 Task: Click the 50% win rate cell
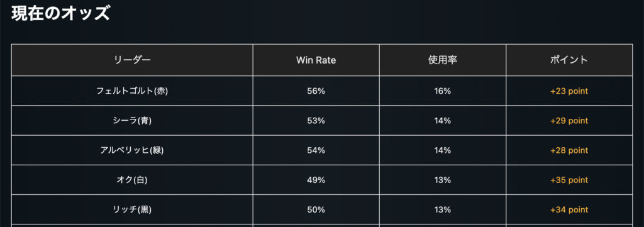coord(316,209)
